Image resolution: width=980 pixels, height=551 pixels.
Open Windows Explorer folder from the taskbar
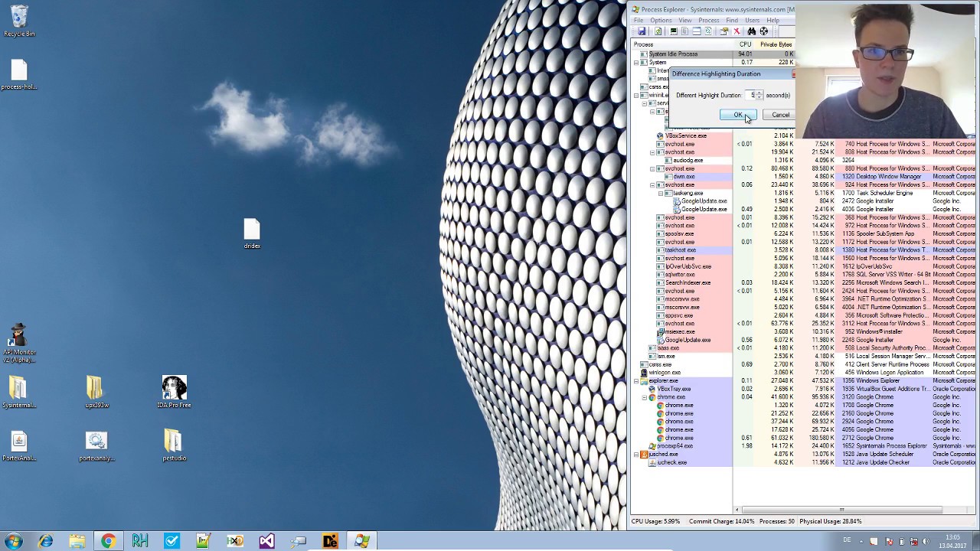[x=77, y=541]
